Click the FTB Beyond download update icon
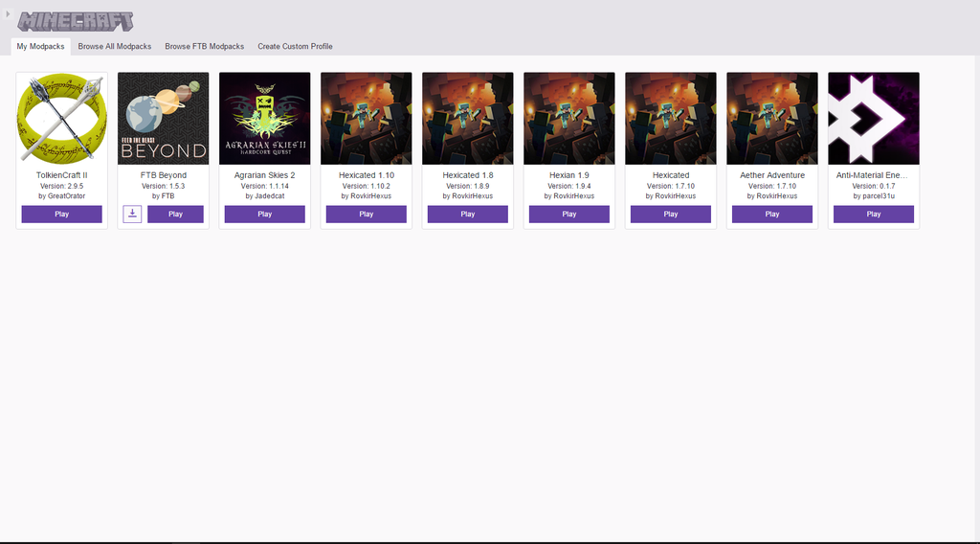The image size is (980, 544). 132,214
